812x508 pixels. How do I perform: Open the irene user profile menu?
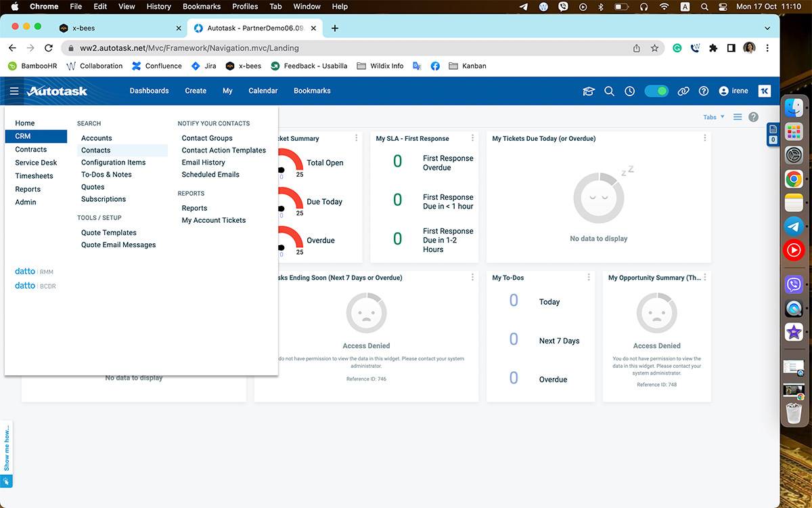(x=734, y=91)
